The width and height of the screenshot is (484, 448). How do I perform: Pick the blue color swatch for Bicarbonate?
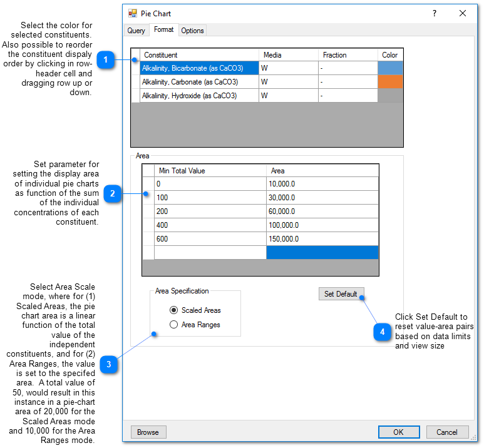pyautogui.click(x=390, y=68)
